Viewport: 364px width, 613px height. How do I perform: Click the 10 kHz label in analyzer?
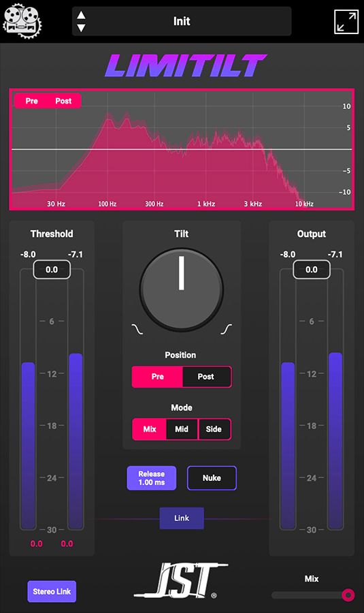pos(304,204)
